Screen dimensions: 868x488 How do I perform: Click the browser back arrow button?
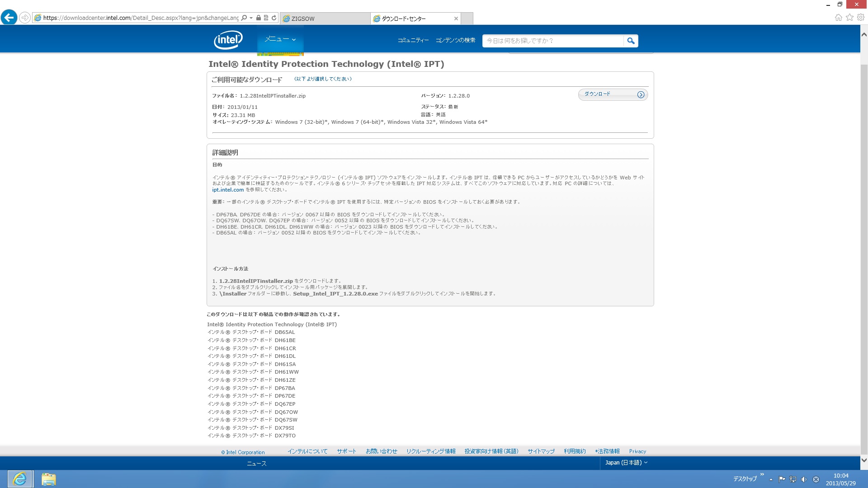9,18
